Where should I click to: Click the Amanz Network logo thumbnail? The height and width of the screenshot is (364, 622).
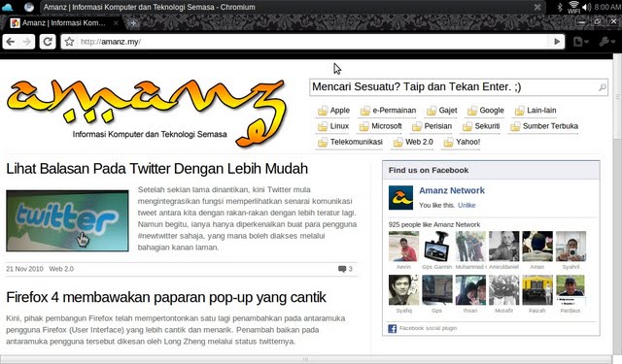coord(400,197)
